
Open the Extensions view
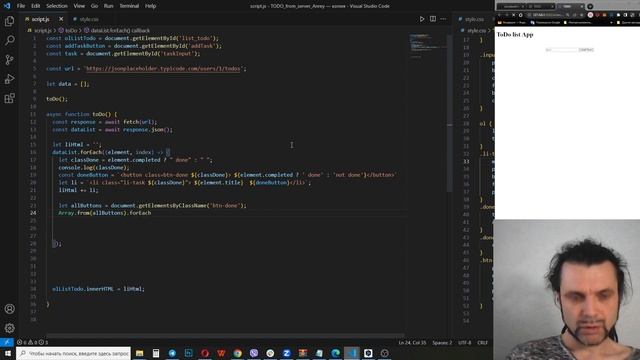pyautogui.click(x=9, y=98)
